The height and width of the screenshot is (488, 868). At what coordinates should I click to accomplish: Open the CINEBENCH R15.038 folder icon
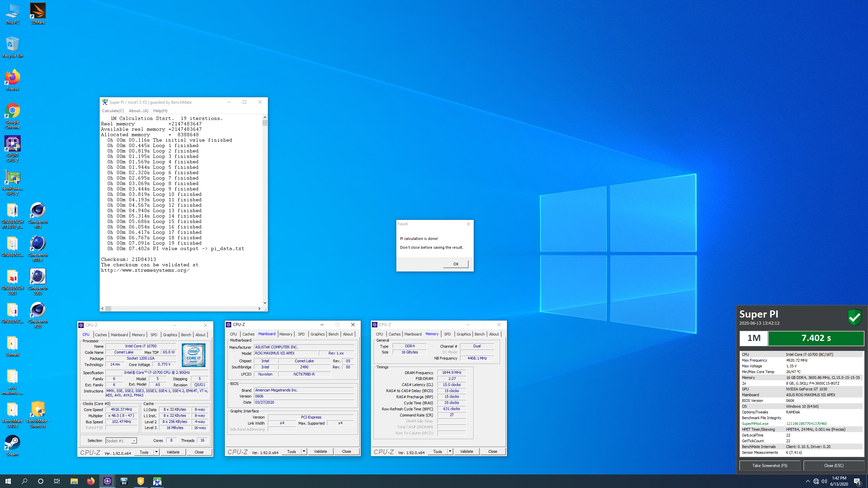tap(12, 215)
